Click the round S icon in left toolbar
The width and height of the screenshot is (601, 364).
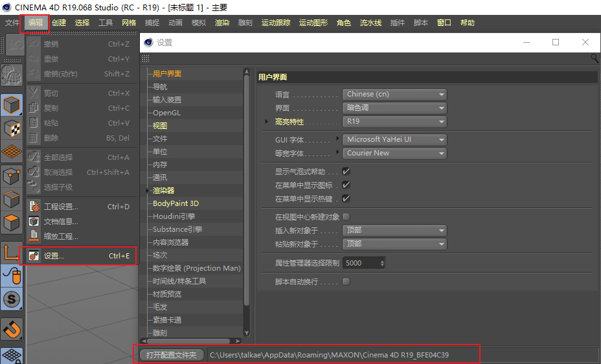(x=12, y=299)
